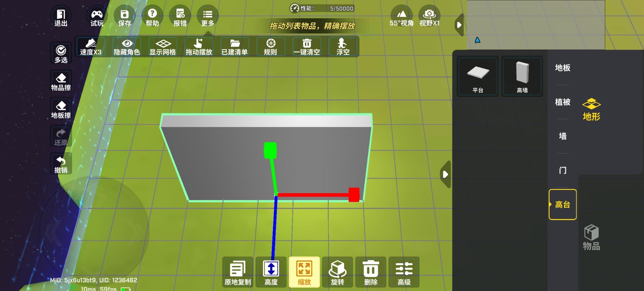Select the 地板擦 floor eraser tool
This screenshot has height=291, width=644.
61,109
